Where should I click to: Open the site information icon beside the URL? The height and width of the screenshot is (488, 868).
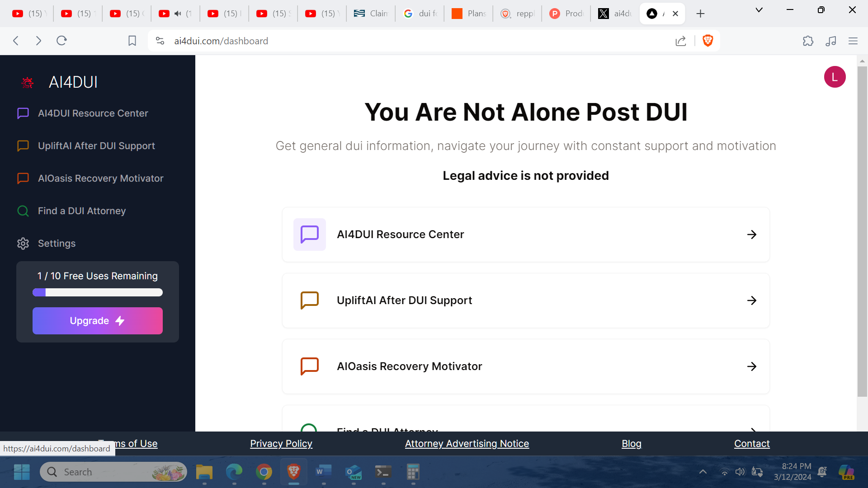pos(160,41)
